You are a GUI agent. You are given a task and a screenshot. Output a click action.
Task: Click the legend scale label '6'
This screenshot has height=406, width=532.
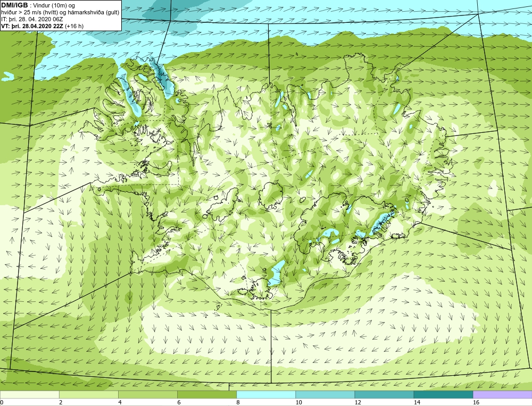179,402
